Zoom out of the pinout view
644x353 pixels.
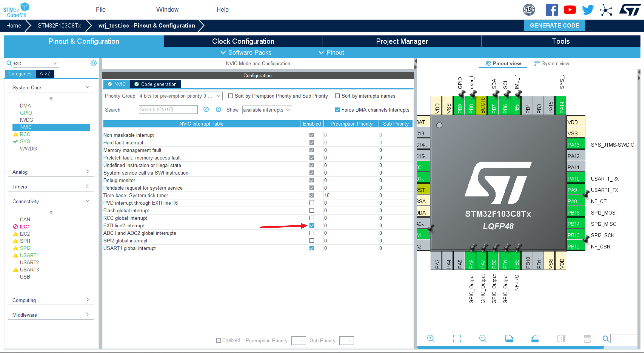pyautogui.click(x=483, y=338)
